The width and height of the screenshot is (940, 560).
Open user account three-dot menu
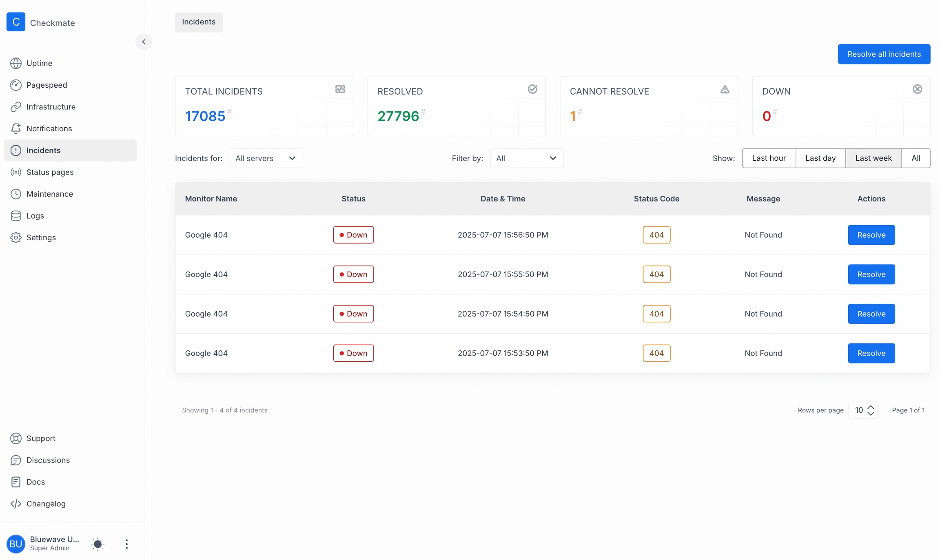coord(126,544)
